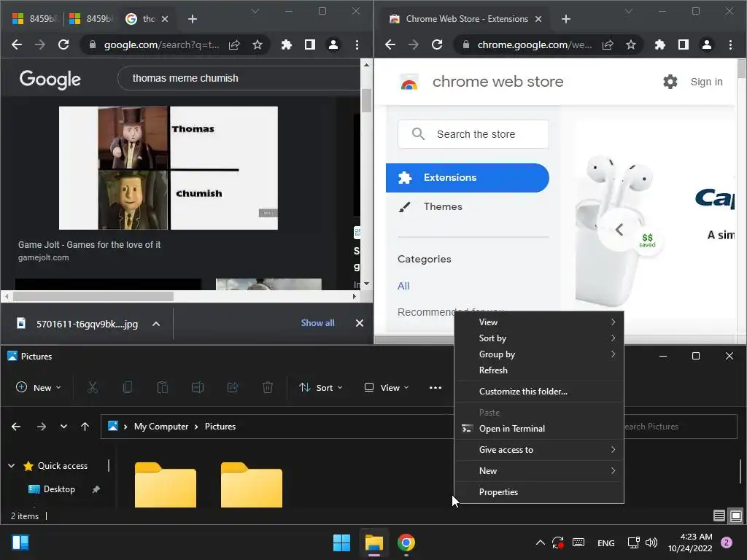Choose Refresh from context menu
747x560 pixels.
click(x=539, y=370)
